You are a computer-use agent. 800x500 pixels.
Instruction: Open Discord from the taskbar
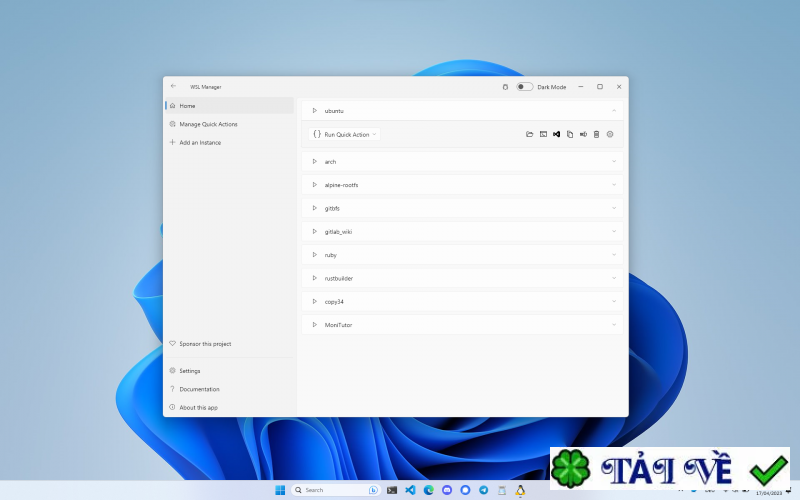(447, 490)
